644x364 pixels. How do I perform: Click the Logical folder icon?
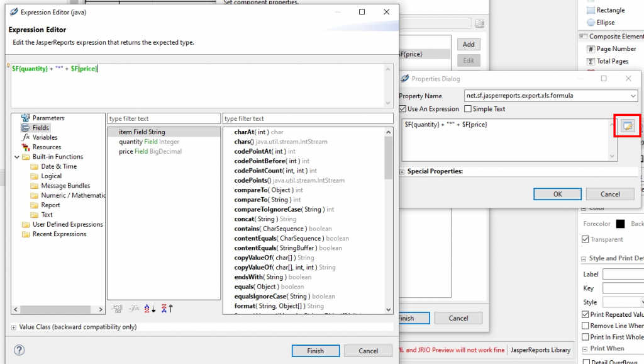pos(35,176)
